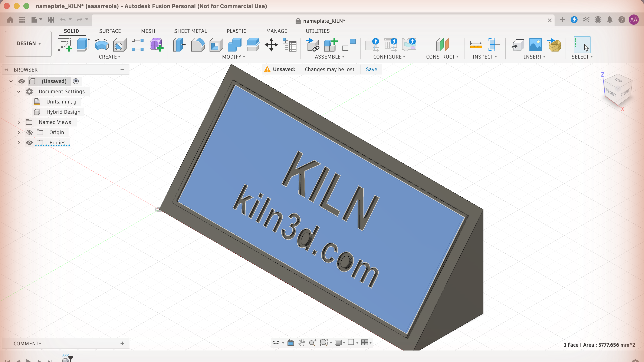Click the Save disk icon
644x362 pixels.
pyautogui.click(x=51, y=20)
